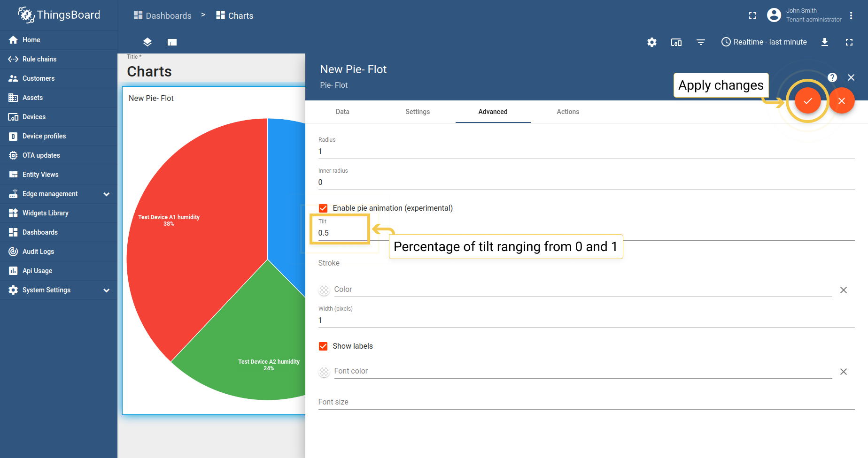Toggle the Show labels checkbox

coord(323,346)
